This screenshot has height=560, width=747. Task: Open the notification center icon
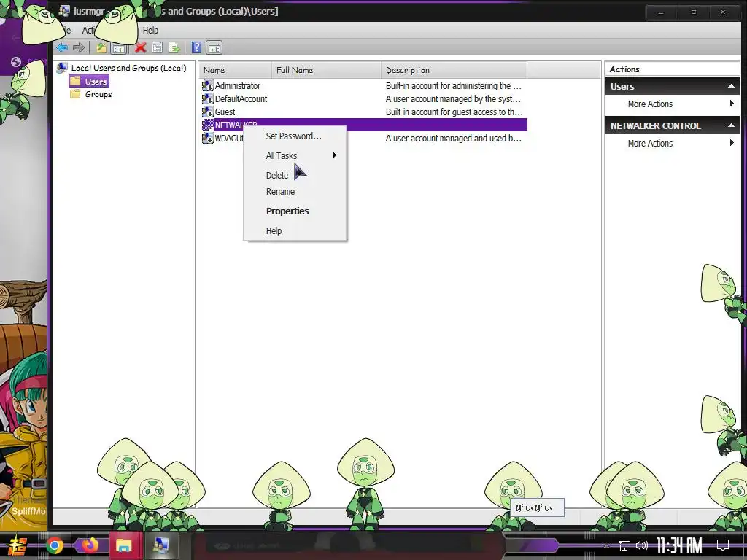tap(723, 545)
